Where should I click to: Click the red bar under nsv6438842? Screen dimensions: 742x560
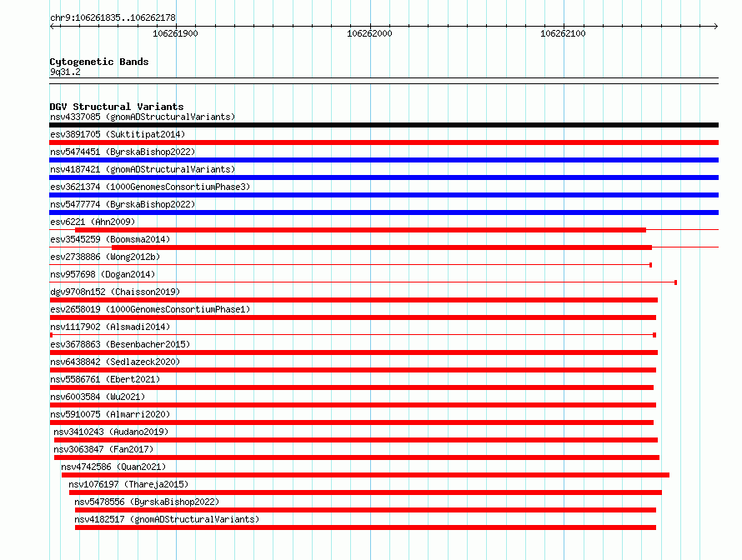click(353, 370)
